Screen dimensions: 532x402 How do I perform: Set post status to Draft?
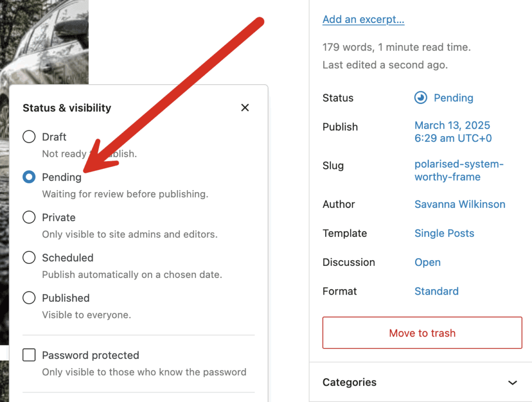29,137
